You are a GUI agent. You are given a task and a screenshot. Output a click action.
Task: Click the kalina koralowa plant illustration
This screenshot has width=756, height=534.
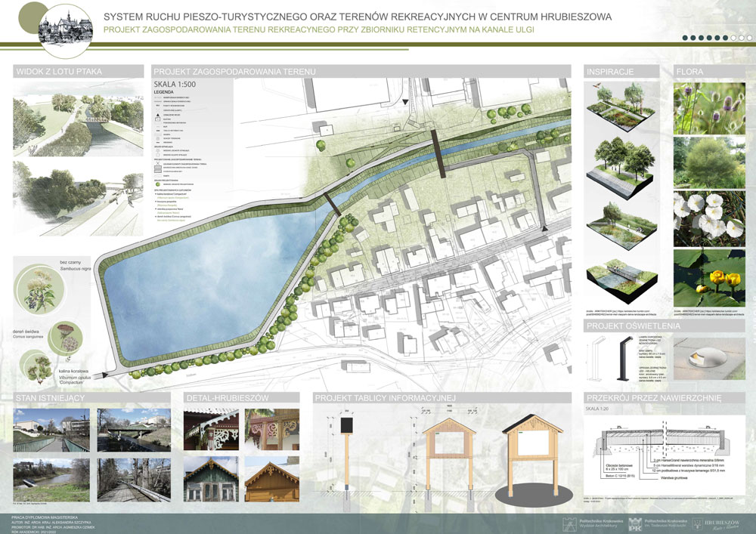tap(41, 369)
